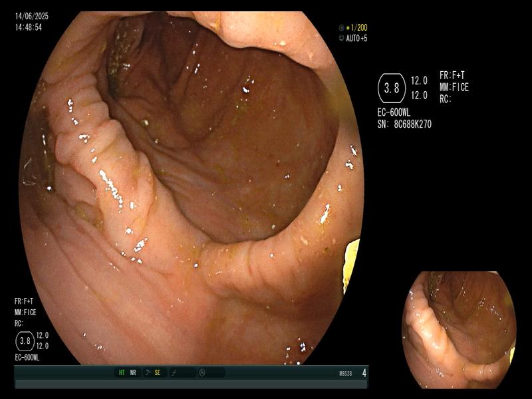The height and width of the screenshot is (399, 532).
Task: Select the date 14/06/2025
Action: (x=31, y=16)
